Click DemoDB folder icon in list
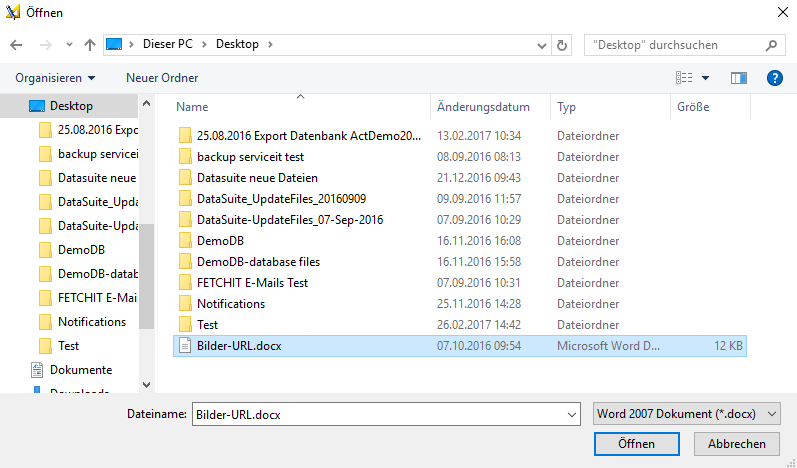Viewport: 797px width, 468px height. pos(185,241)
